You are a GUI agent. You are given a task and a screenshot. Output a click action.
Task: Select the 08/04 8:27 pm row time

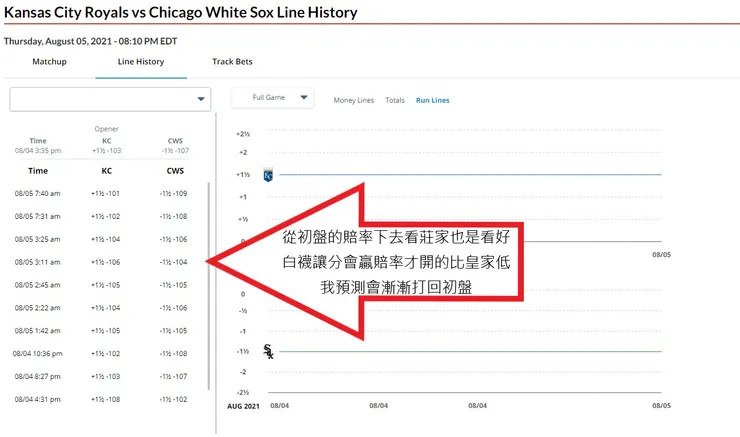tap(37, 377)
